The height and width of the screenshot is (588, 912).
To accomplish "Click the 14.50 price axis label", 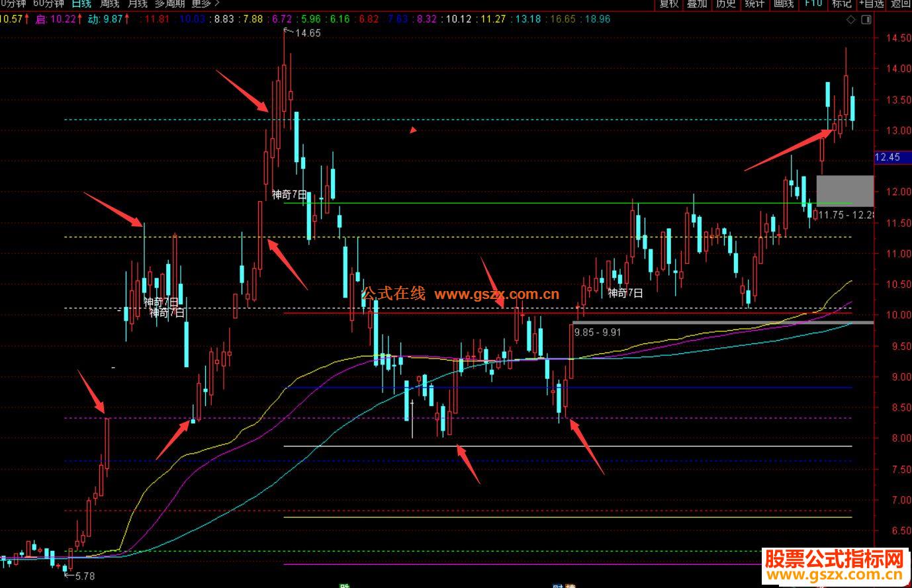I will (898, 38).
